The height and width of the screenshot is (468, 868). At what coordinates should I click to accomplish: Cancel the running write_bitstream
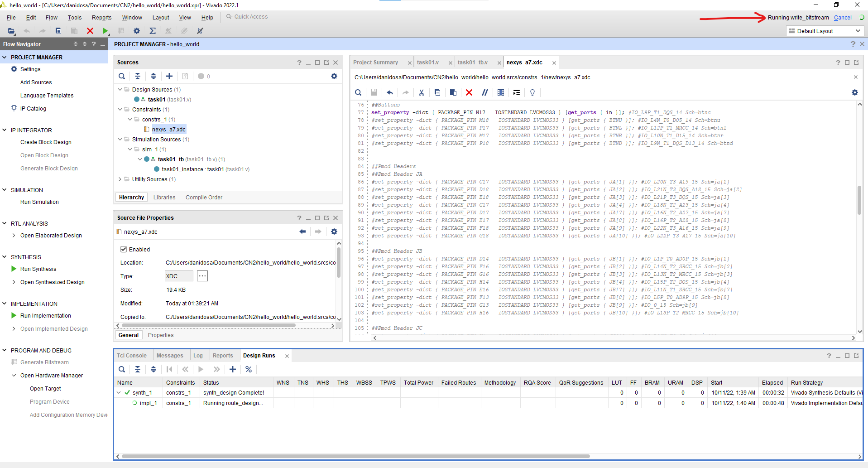point(843,18)
